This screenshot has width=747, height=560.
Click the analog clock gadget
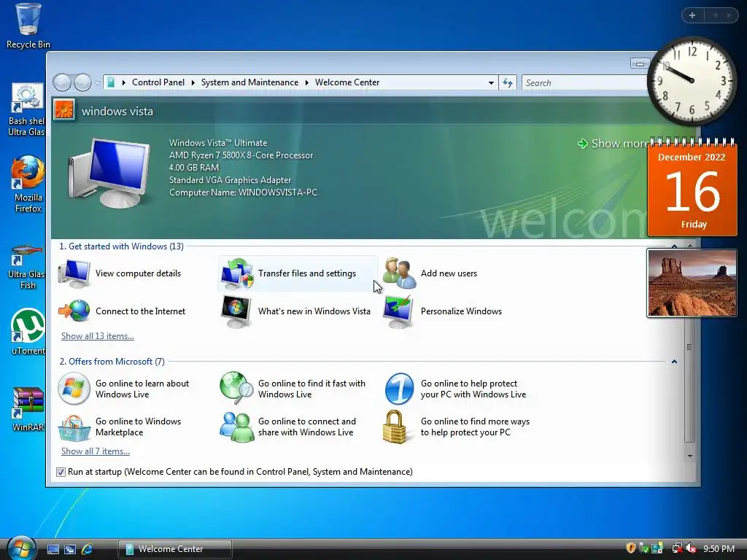[x=692, y=80]
